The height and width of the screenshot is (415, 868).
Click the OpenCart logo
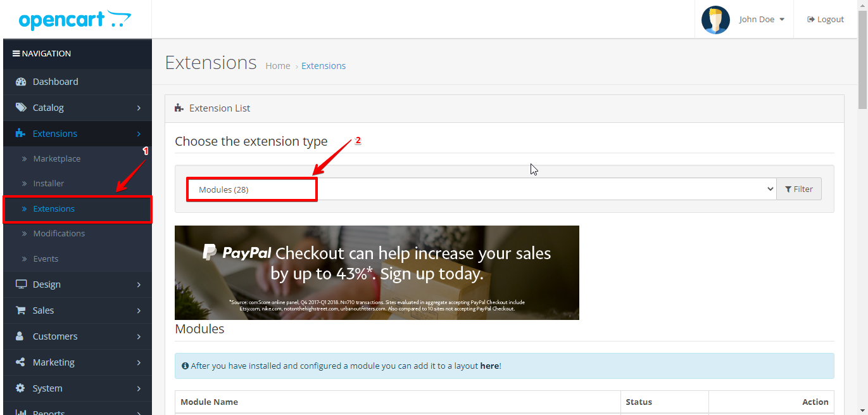(x=75, y=20)
